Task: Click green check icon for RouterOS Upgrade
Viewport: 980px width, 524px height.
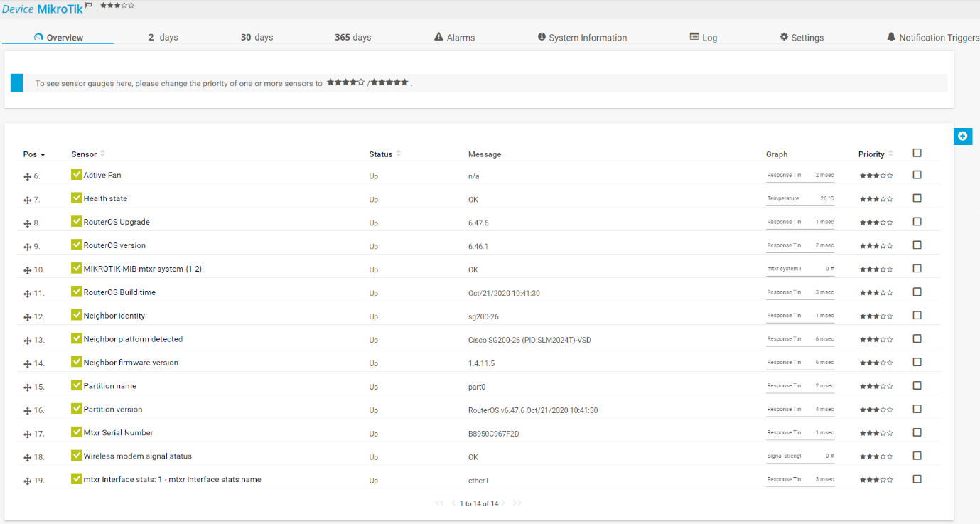Action: (77, 222)
